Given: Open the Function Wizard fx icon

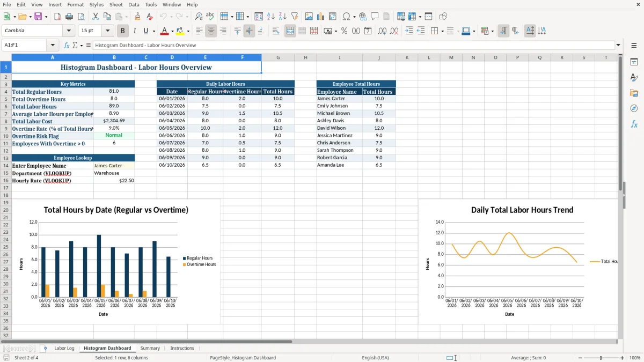Looking at the screenshot, I should tap(67, 45).
